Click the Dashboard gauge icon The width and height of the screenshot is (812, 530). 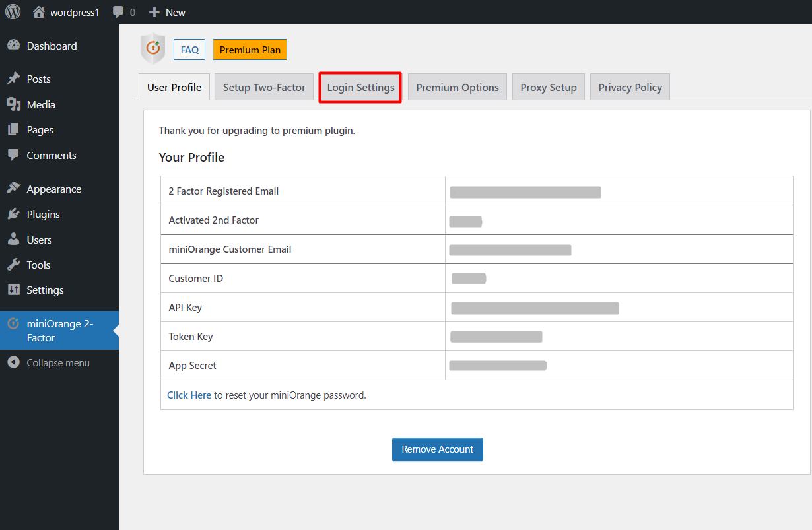click(x=13, y=46)
